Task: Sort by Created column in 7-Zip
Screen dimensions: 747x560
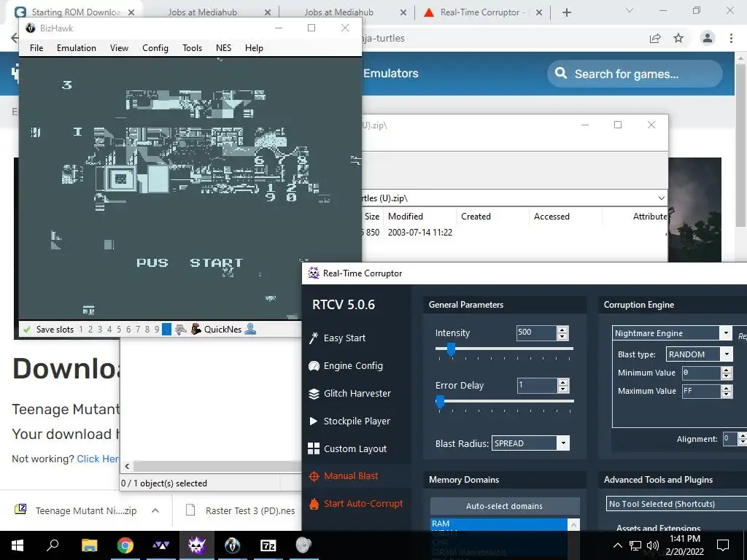Action: pos(492,216)
